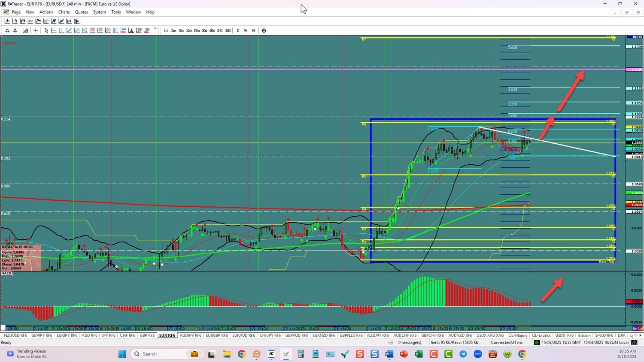Switch to the SP500 RF6 tab
This screenshot has width=644, height=362.
click(604, 335)
